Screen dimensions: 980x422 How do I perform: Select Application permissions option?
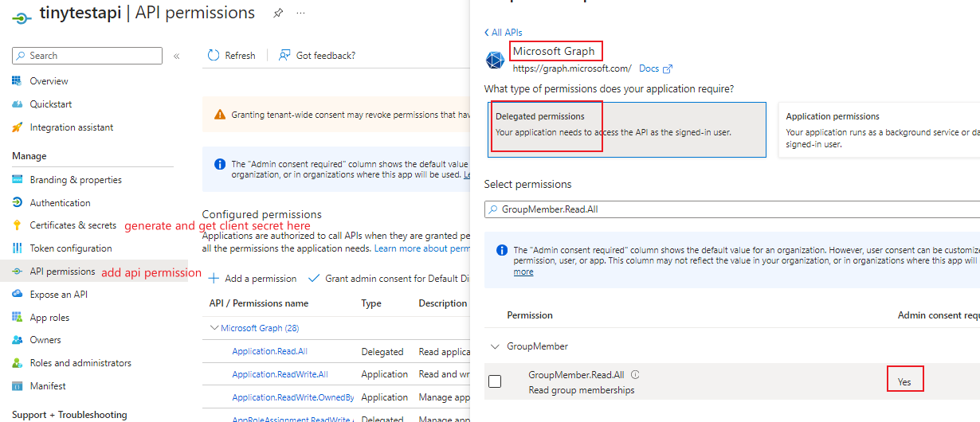tap(879, 130)
